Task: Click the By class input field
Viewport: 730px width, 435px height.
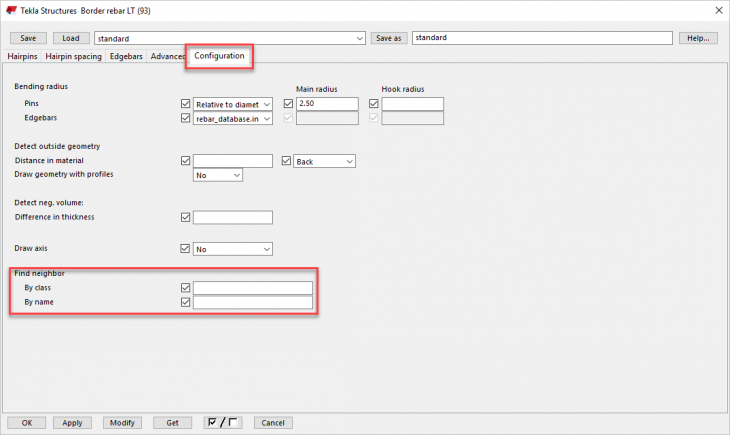Action: point(253,288)
